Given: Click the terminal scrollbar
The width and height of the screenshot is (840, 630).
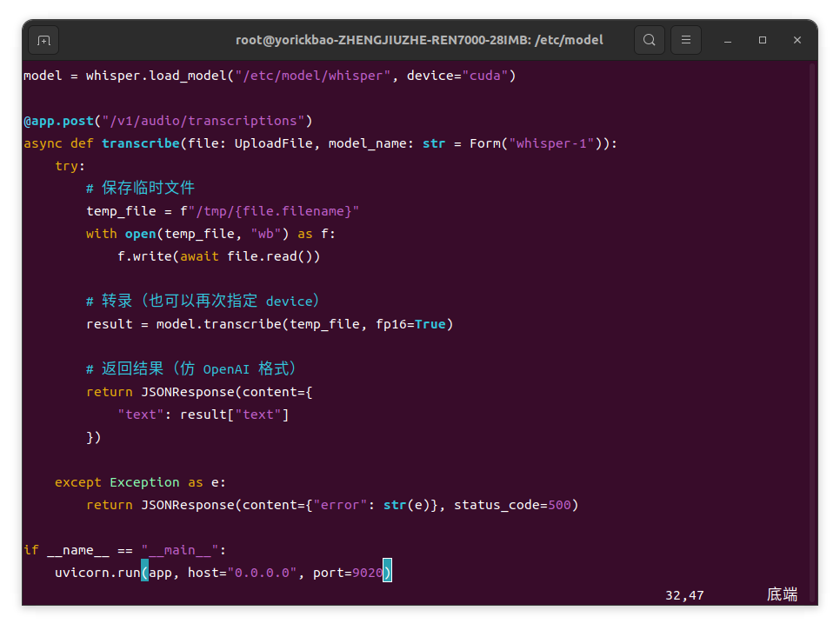Looking at the screenshot, I should click(813, 332).
